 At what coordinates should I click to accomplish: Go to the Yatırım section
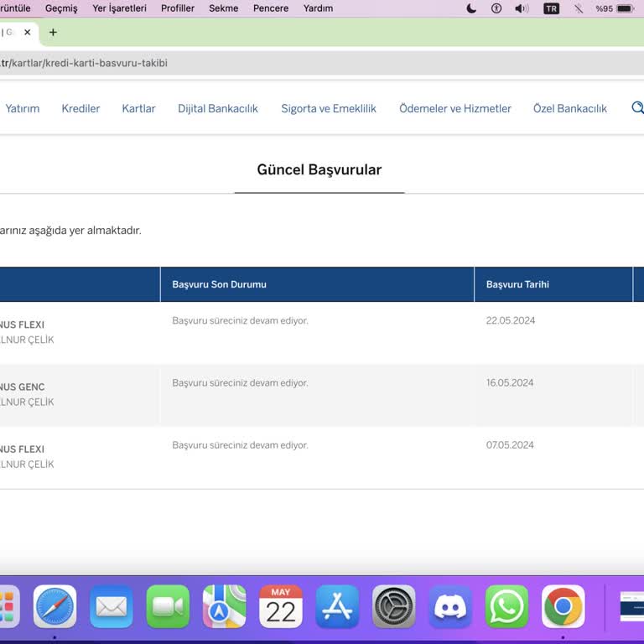tap(22, 108)
